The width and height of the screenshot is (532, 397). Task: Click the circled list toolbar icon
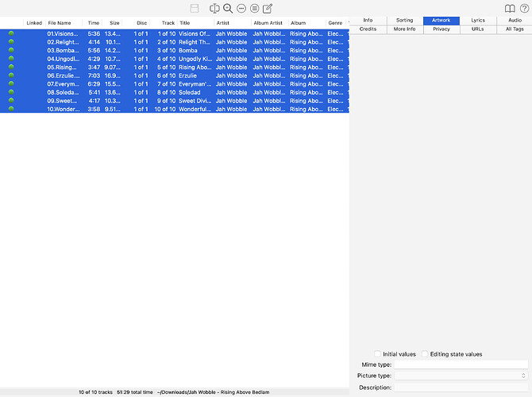coord(254,8)
